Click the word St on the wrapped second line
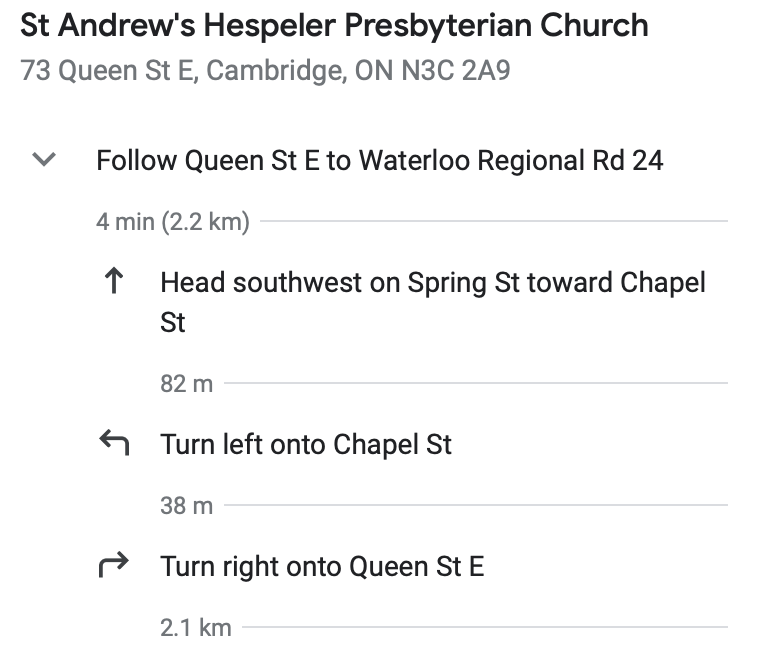The image size is (766, 658). pos(173,322)
